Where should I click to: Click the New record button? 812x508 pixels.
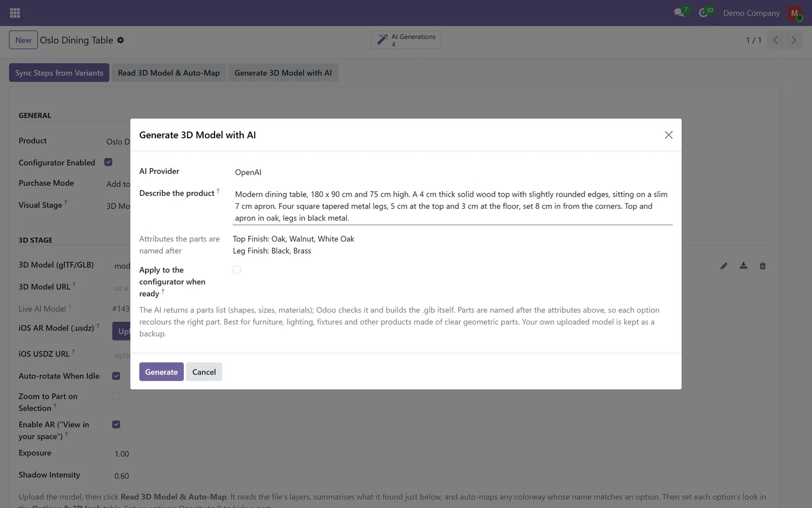pyautogui.click(x=23, y=40)
